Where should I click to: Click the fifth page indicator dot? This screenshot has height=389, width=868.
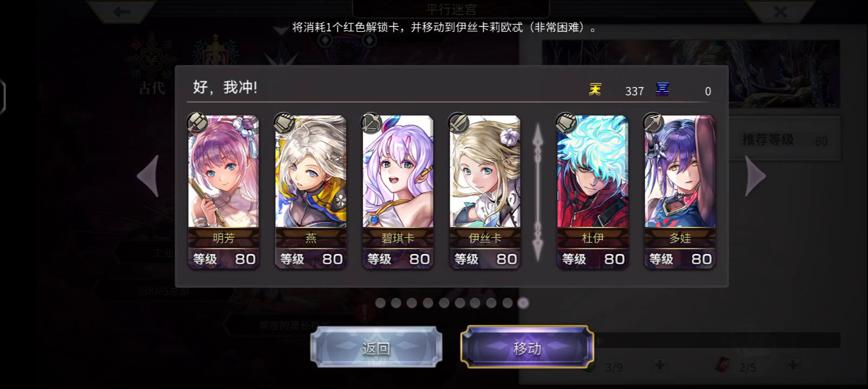[x=444, y=303]
